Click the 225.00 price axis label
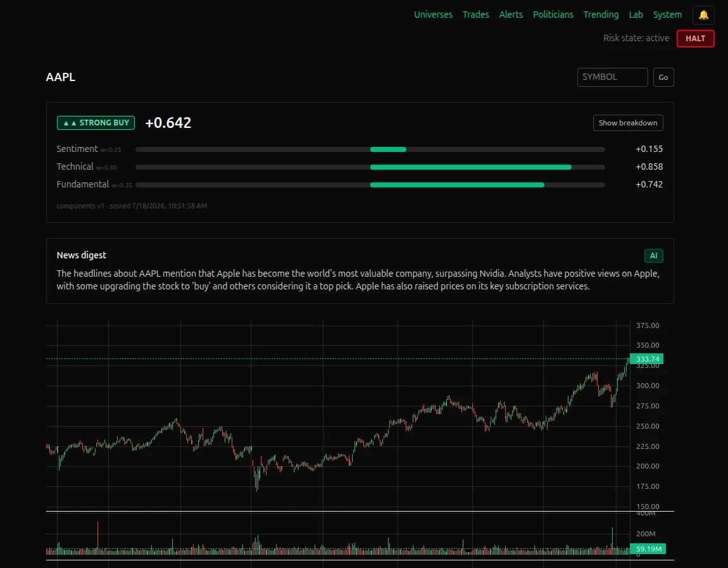This screenshot has height=568, width=728. [648, 446]
